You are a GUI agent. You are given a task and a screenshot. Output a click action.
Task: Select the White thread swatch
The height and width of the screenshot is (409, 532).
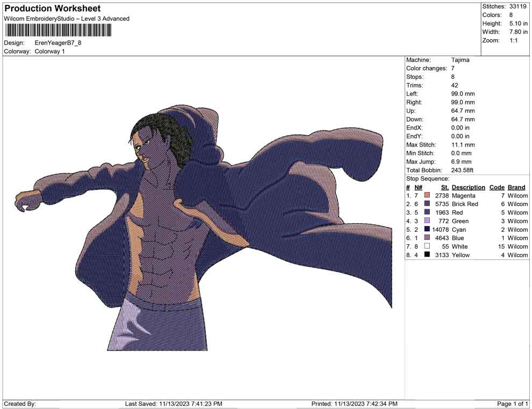coord(426,246)
